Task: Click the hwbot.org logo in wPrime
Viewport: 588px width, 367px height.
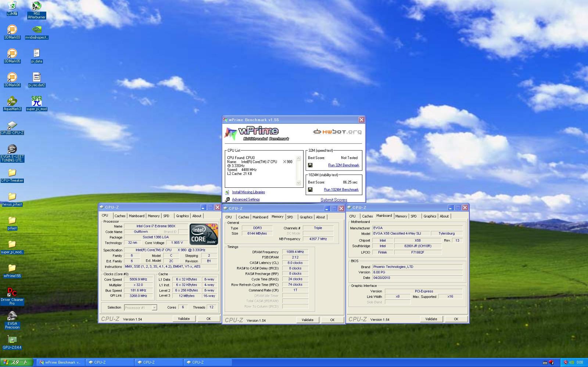Action: (337, 132)
